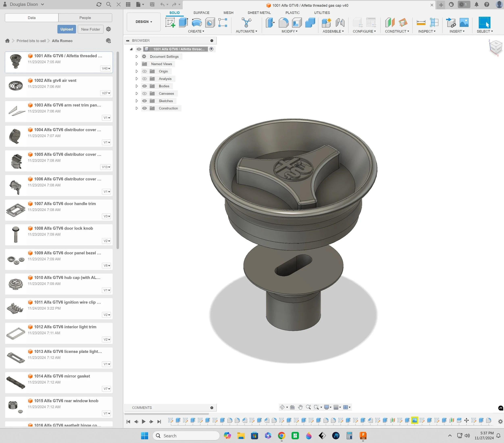This screenshot has width=504, height=443.
Task: Open the Insert Derive tool
Action: (x=451, y=23)
